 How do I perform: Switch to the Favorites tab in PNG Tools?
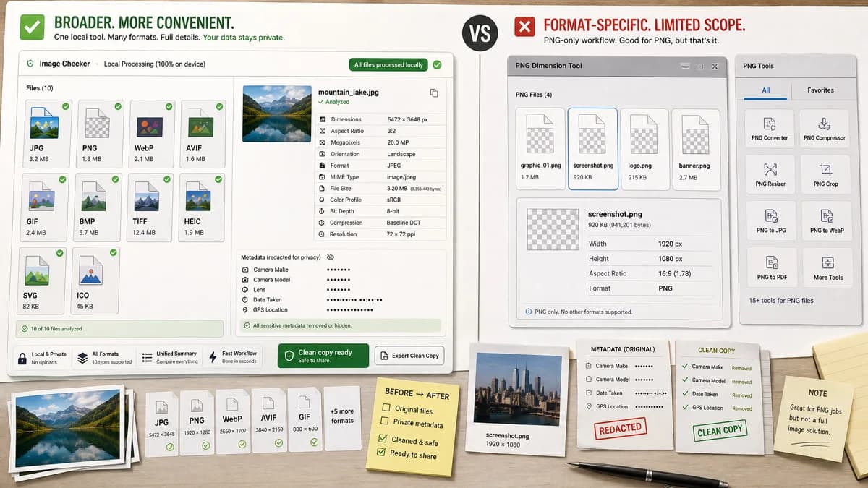click(821, 90)
